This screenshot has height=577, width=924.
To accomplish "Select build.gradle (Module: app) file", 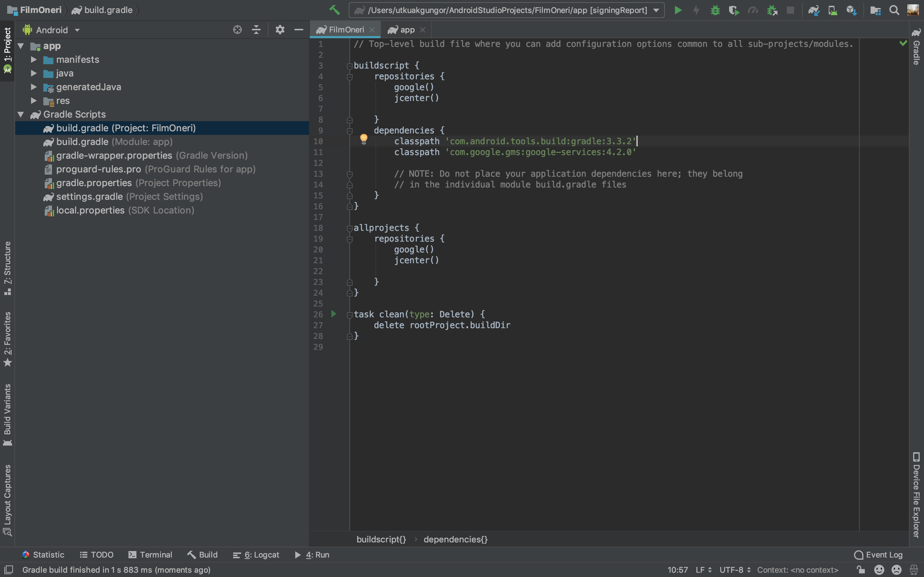I will click(x=114, y=142).
